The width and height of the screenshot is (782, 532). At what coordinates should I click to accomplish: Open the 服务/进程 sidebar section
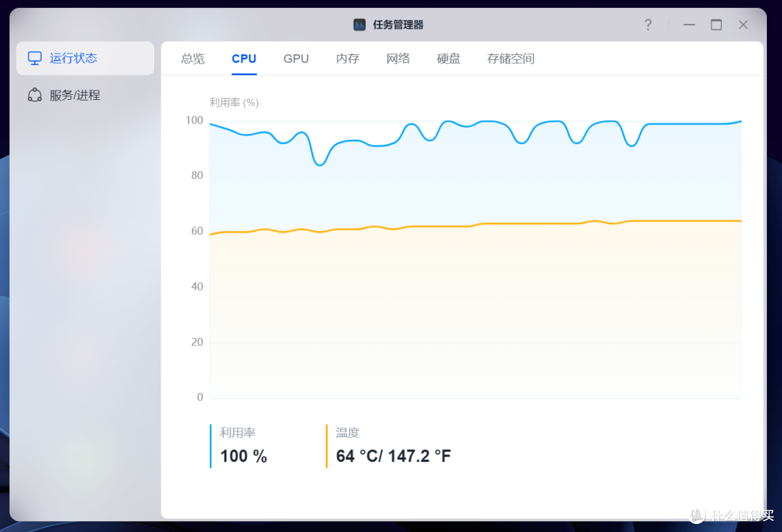(85, 96)
